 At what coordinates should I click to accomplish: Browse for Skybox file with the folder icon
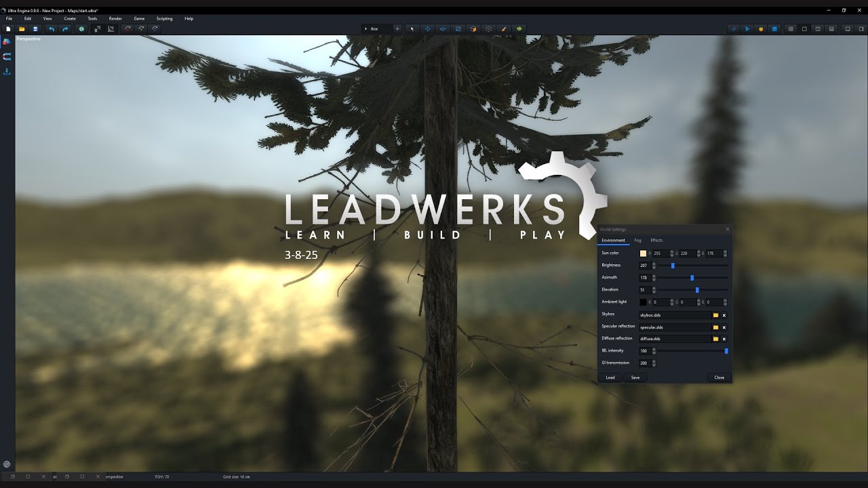(x=715, y=315)
